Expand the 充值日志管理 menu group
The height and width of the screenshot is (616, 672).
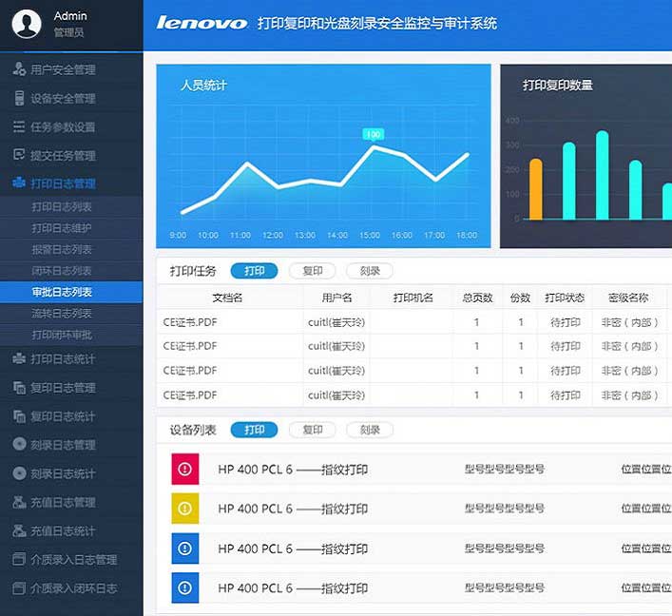[x=63, y=502]
